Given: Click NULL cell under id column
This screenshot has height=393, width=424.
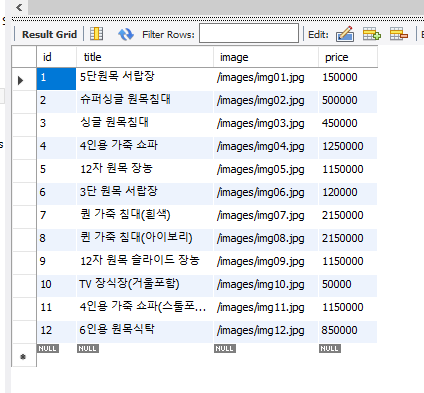Looking at the screenshot, I should (x=48, y=349).
